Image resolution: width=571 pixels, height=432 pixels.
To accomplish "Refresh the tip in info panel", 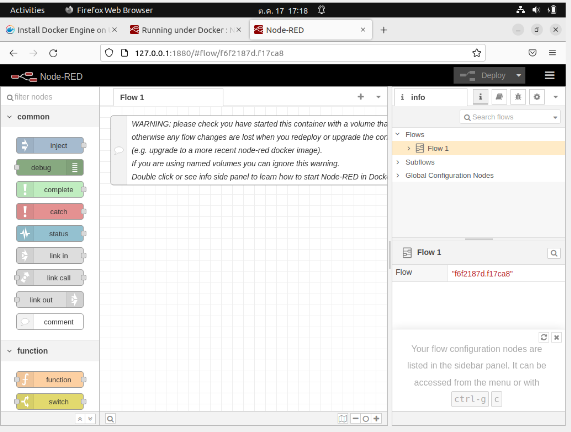I will tap(544, 337).
